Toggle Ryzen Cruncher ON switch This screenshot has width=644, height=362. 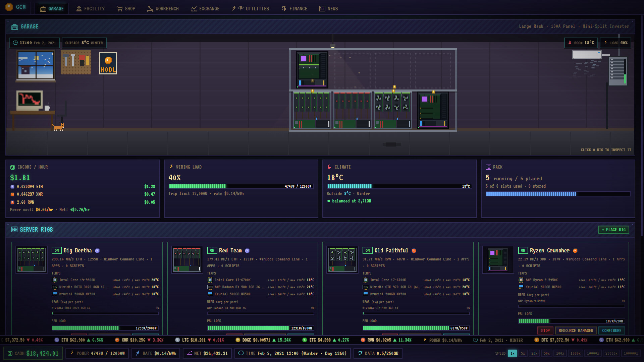[523, 250]
